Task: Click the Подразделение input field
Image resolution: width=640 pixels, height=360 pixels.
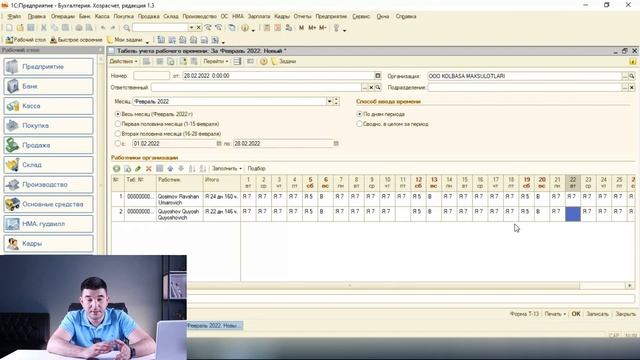Action: 525,87
